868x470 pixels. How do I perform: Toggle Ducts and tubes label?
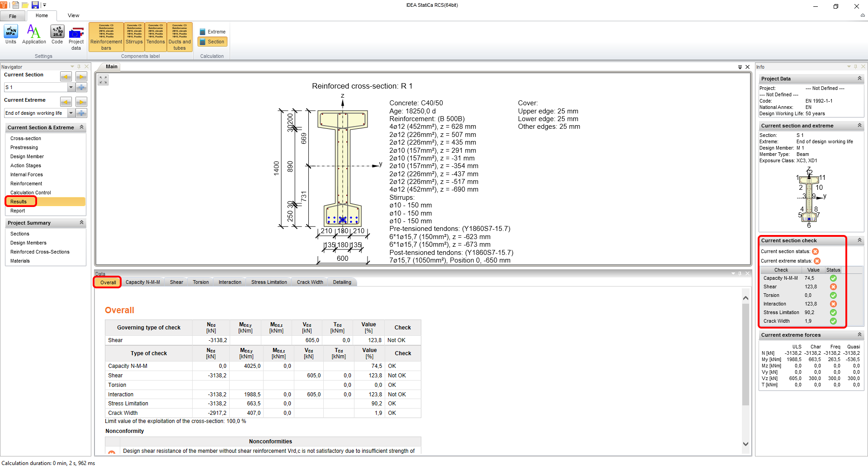pyautogui.click(x=179, y=37)
